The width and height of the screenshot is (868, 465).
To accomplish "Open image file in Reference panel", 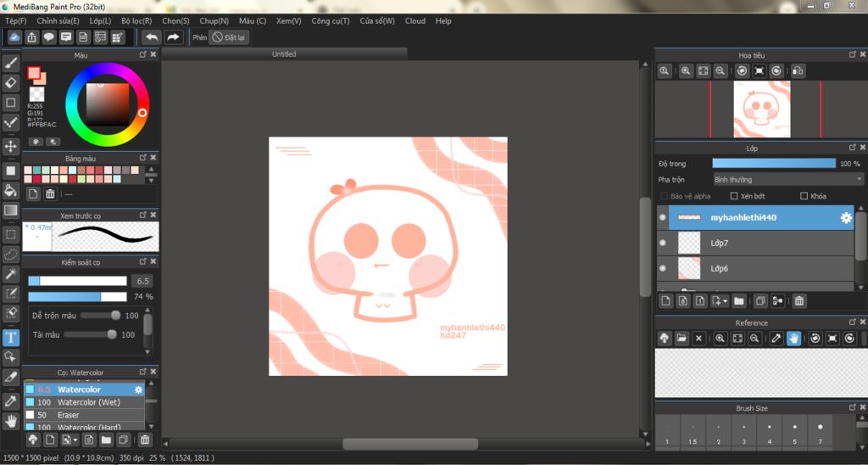I will click(682, 338).
